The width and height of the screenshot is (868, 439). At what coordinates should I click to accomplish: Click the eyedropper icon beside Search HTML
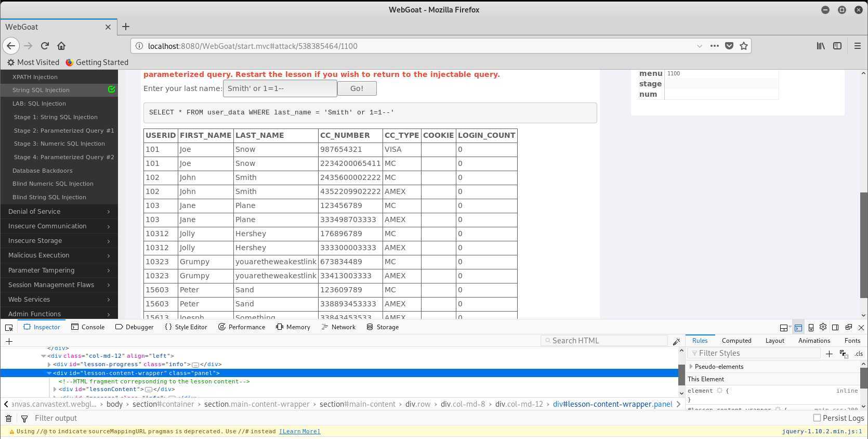[x=676, y=341]
